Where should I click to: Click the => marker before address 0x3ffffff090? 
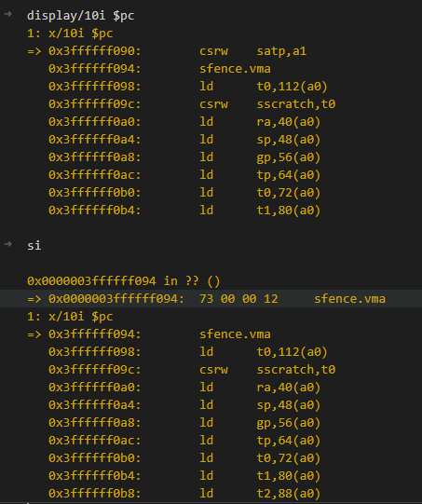34,51
